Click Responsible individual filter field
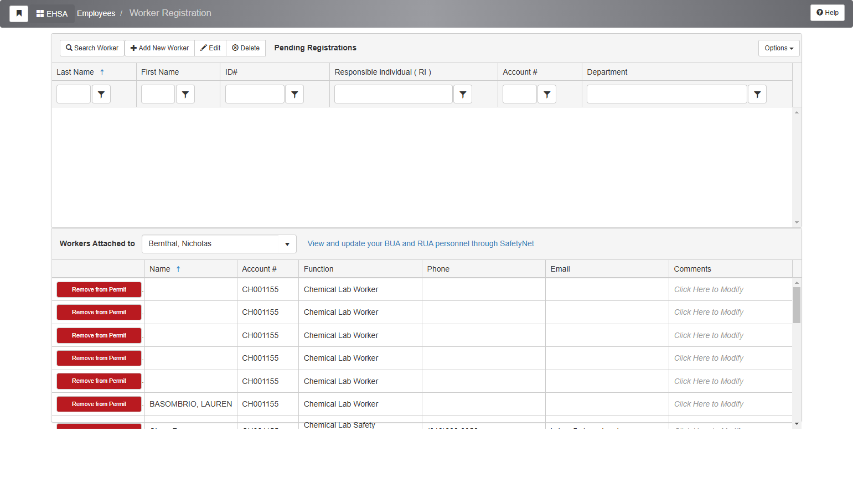 [394, 94]
